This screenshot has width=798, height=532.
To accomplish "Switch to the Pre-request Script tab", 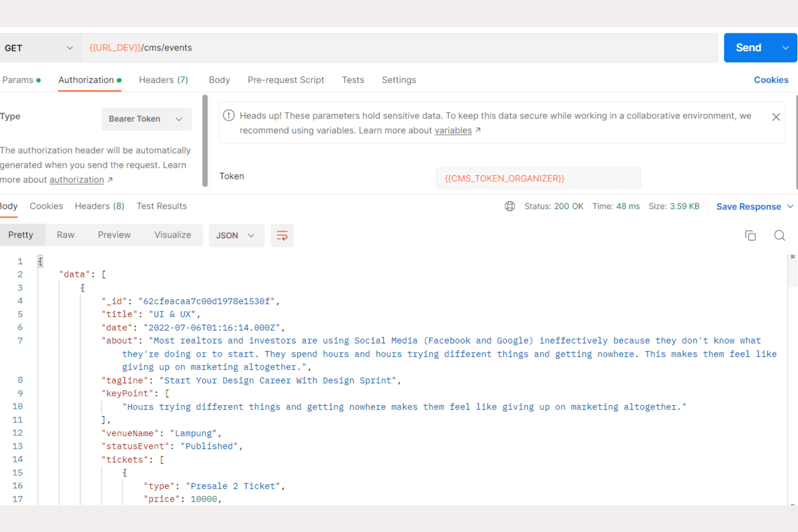I will click(x=286, y=80).
